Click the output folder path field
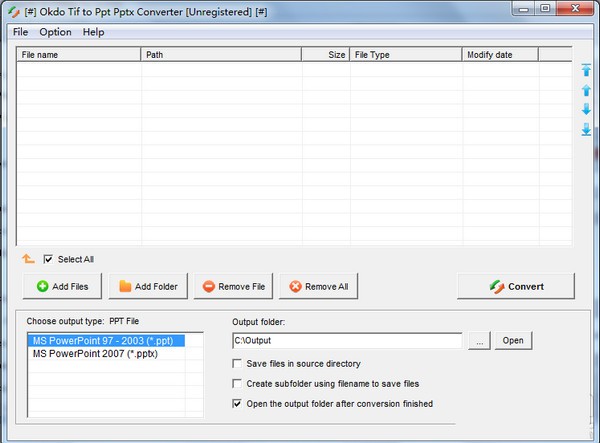Screen dimensions: 600x443 (x=347, y=340)
